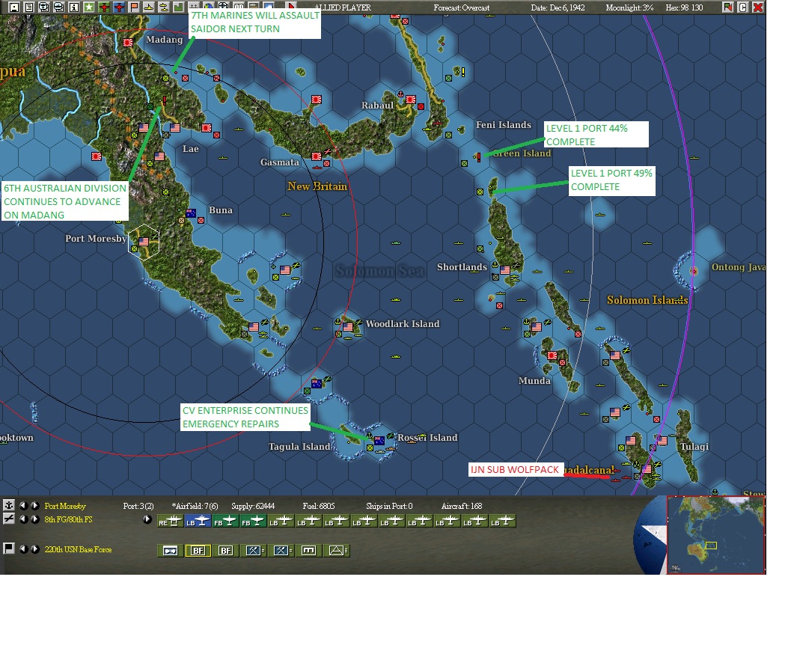Select the Australian flag near Rossel Island

pos(379,441)
